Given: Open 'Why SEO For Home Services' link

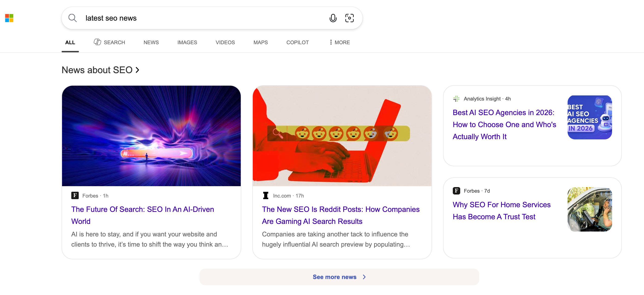Looking at the screenshot, I should click(501, 210).
